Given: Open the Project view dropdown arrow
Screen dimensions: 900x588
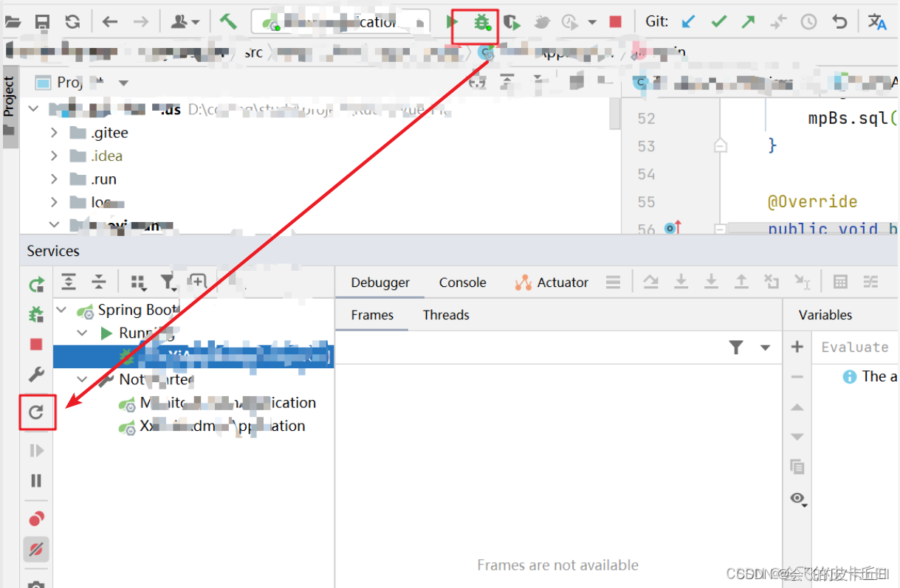Looking at the screenshot, I should pyautogui.click(x=123, y=83).
